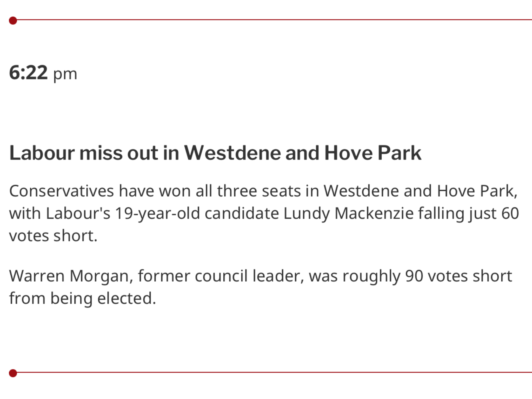Click the "from being elected." closing line

coord(83,298)
